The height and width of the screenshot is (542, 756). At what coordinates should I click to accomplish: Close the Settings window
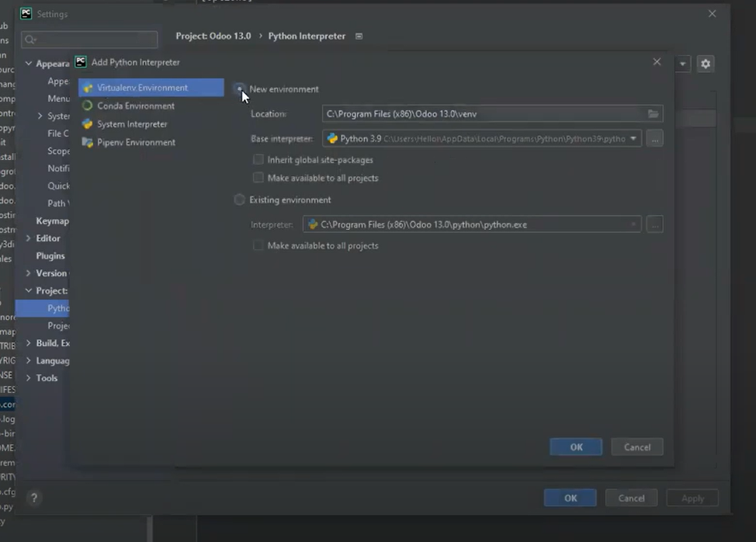[x=712, y=13]
